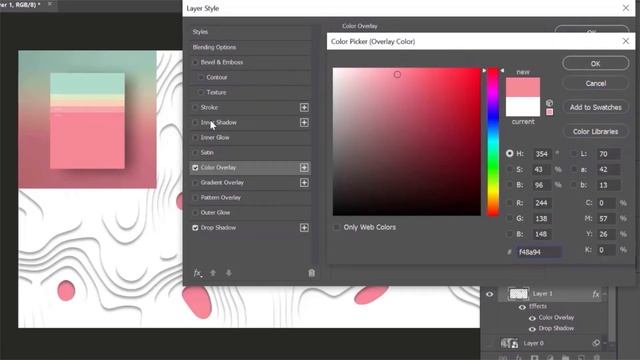This screenshot has height=360, width=640.
Task: Disable the Color Overlay checkbox
Action: pos(195,167)
